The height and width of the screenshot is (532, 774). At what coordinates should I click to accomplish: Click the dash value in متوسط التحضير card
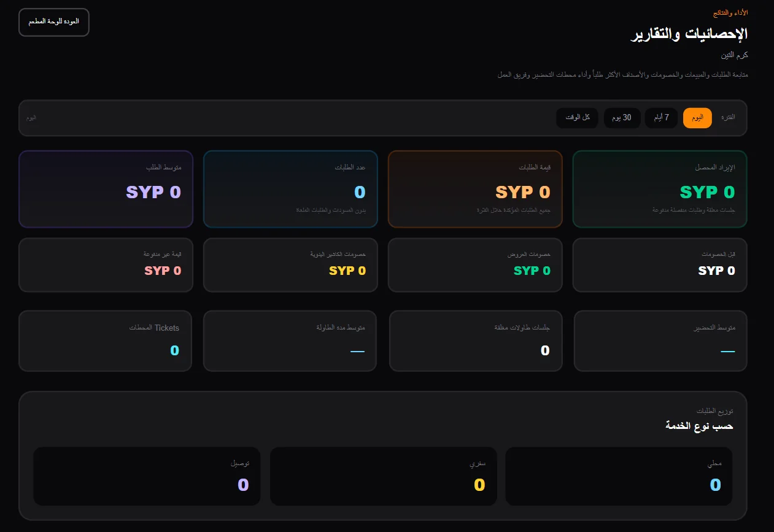pos(727,352)
